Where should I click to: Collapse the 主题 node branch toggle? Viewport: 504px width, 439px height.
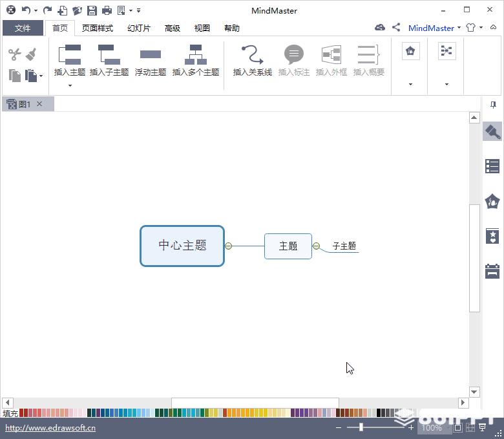click(x=316, y=246)
